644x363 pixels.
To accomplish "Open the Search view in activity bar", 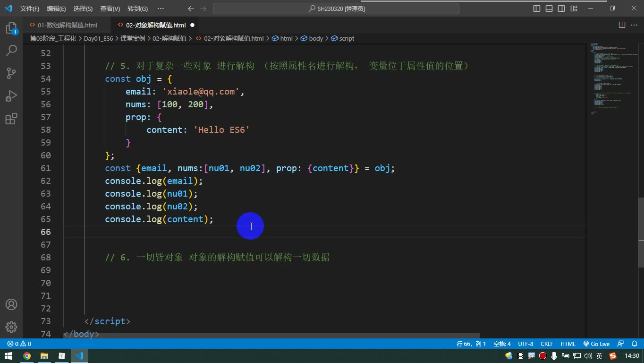I will point(11,51).
